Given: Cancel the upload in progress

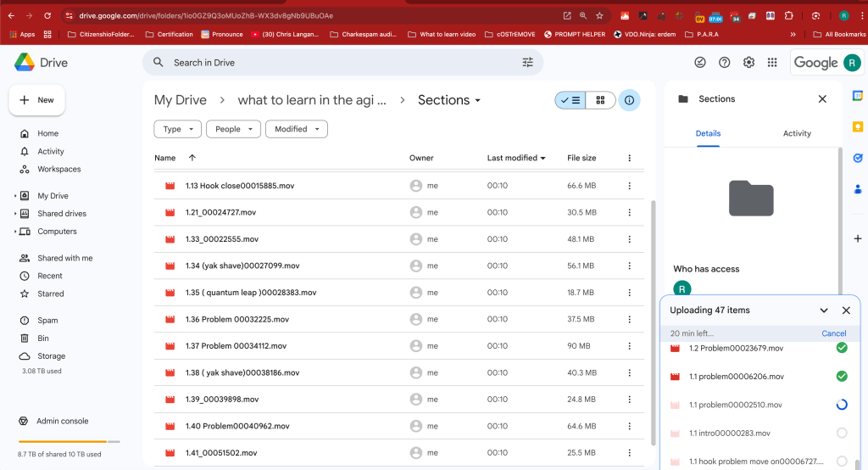Looking at the screenshot, I should click(x=834, y=333).
